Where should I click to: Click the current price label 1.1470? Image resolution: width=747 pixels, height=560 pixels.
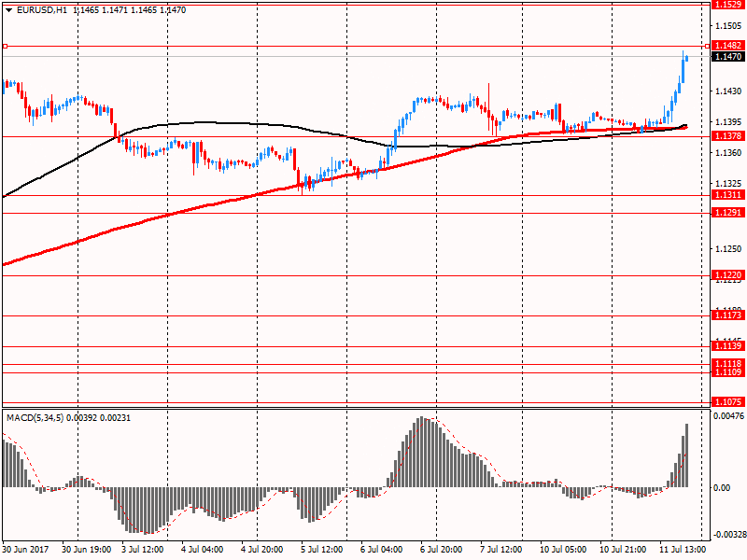click(x=728, y=57)
